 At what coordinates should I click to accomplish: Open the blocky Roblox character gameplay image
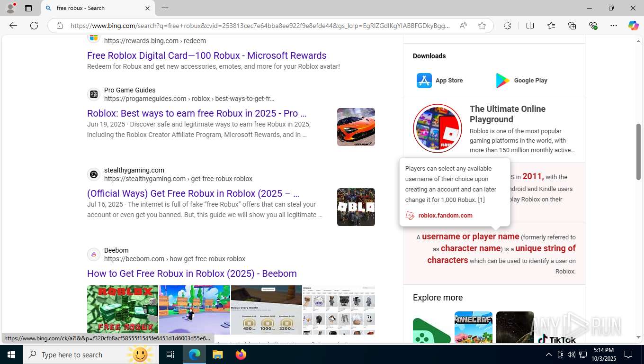[x=195, y=310]
